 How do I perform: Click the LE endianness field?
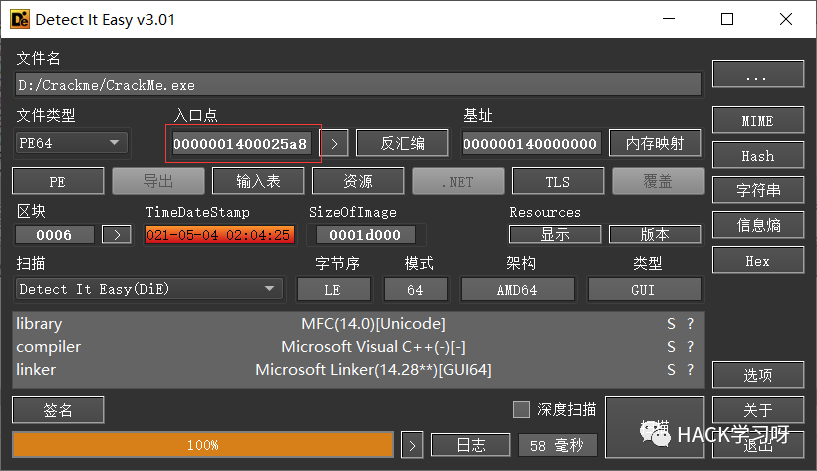click(x=333, y=289)
